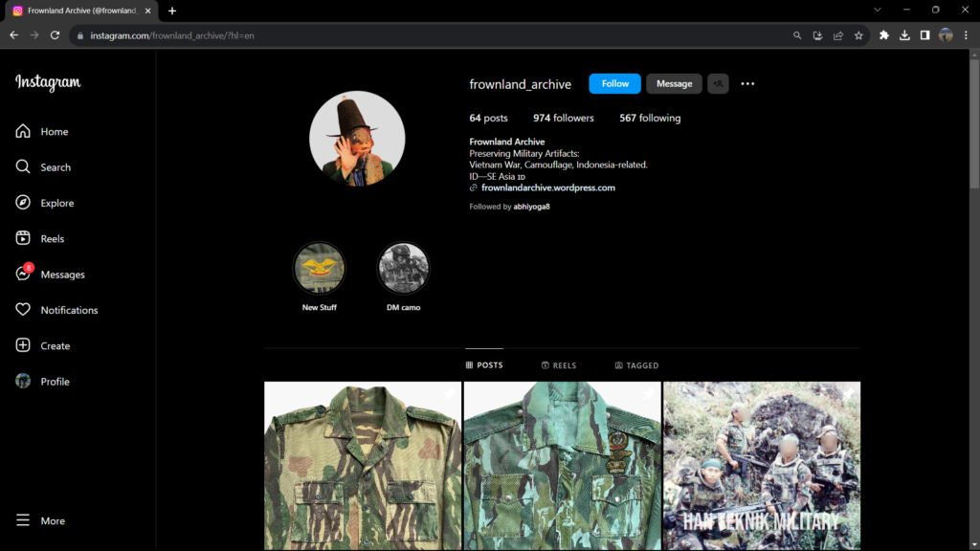Open the profile options three-dot menu
The image size is (980, 551).
point(747,84)
